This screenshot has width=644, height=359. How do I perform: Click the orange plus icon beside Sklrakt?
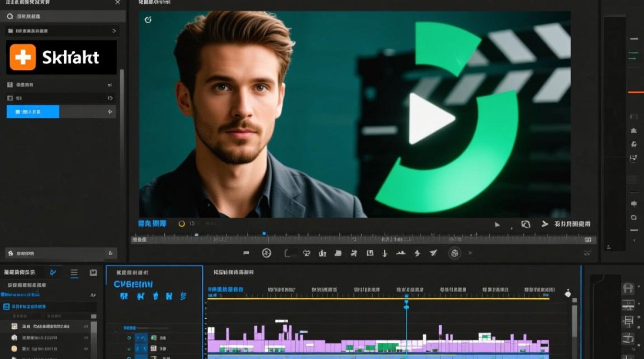click(23, 57)
